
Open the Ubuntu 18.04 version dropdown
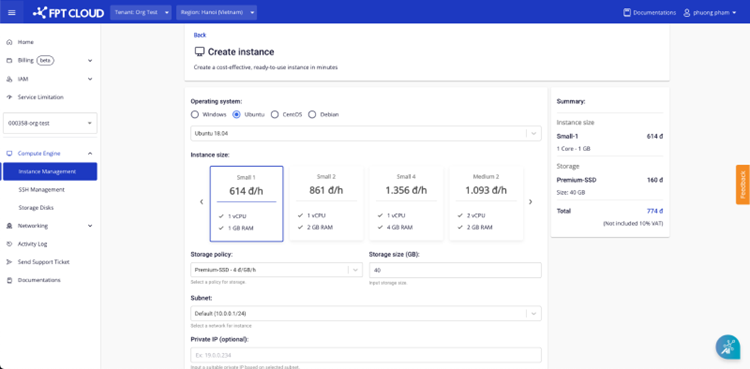(366, 134)
